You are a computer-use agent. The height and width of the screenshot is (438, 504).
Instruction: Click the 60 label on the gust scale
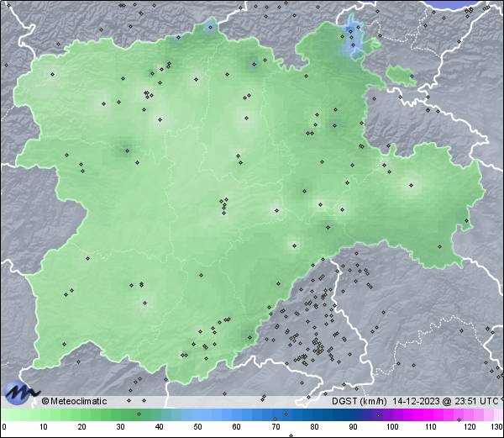coord(237,427)
